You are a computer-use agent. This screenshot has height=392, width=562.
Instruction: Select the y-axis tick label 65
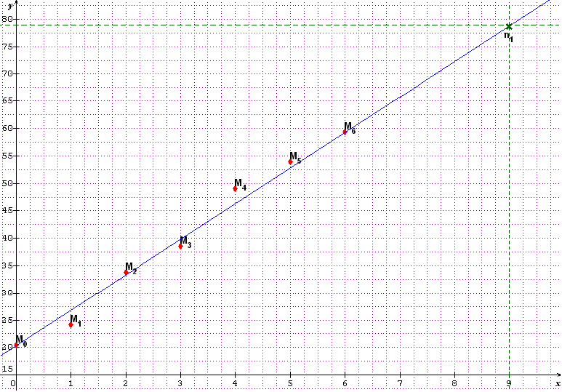7,101
